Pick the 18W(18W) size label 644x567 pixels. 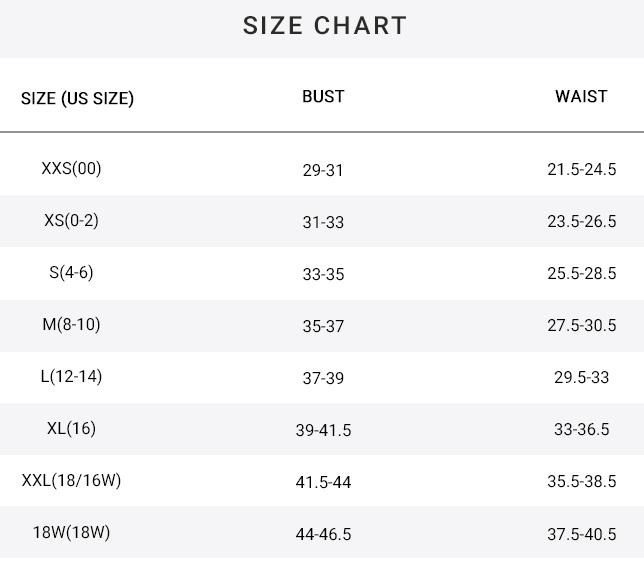coord(71,532)
